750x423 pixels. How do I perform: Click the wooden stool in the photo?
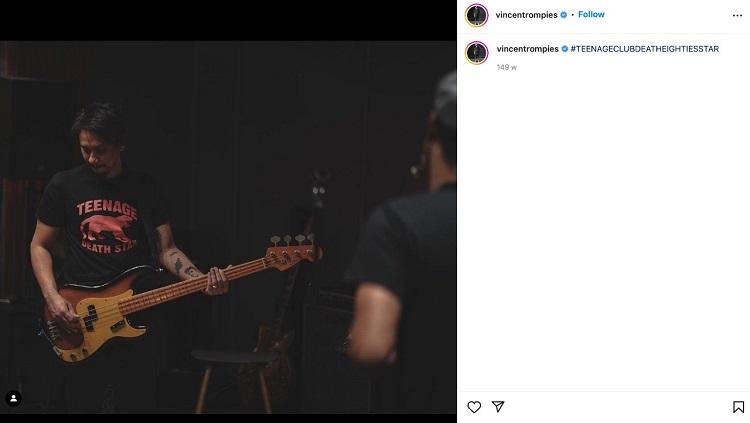(x=233, y=380)
